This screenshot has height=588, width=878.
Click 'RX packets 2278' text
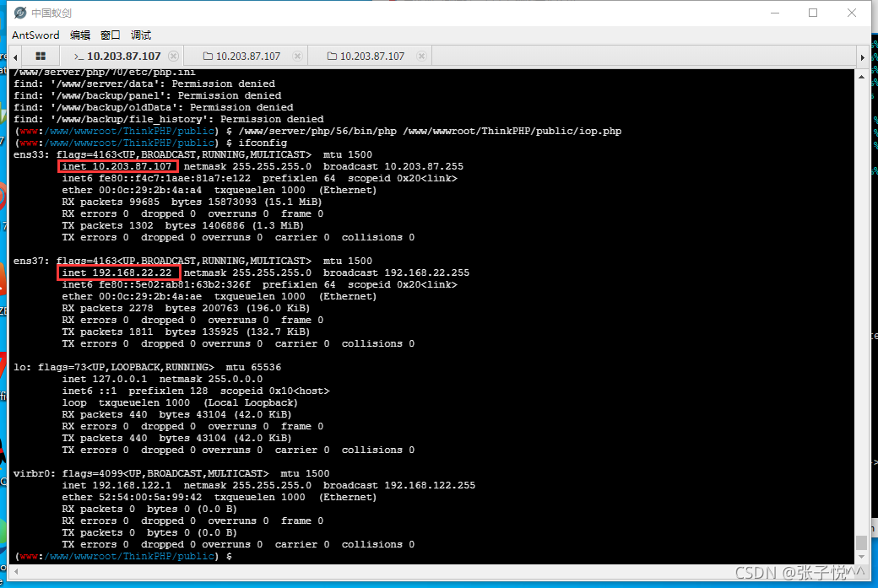point(107,308)
